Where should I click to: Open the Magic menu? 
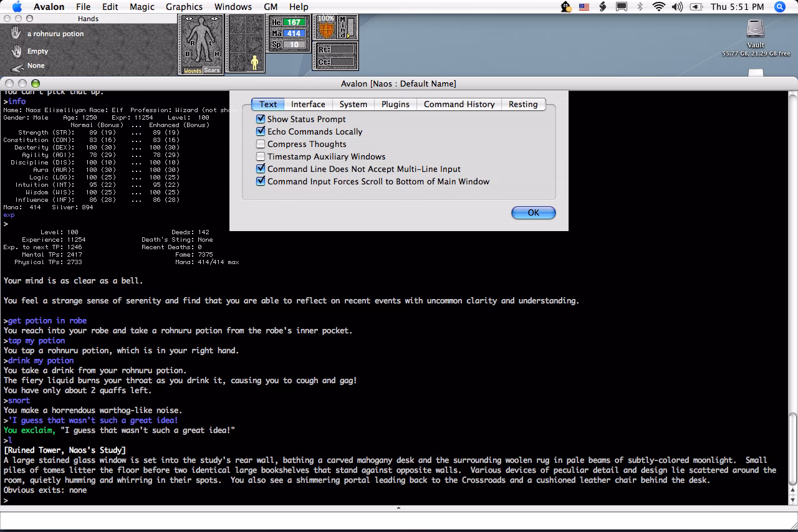pyautogui.click(x=142, y=7)
